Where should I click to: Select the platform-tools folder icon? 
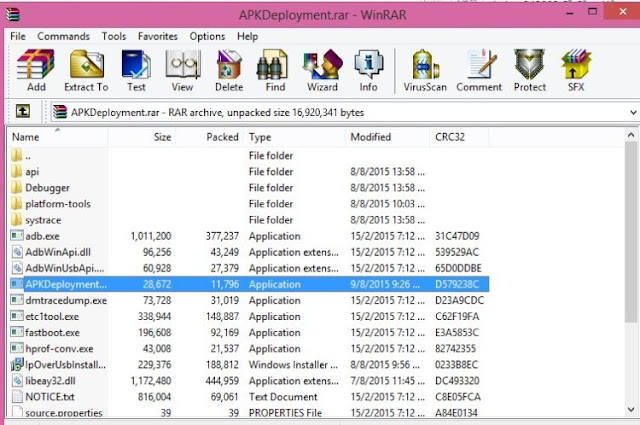pos(17,203)
